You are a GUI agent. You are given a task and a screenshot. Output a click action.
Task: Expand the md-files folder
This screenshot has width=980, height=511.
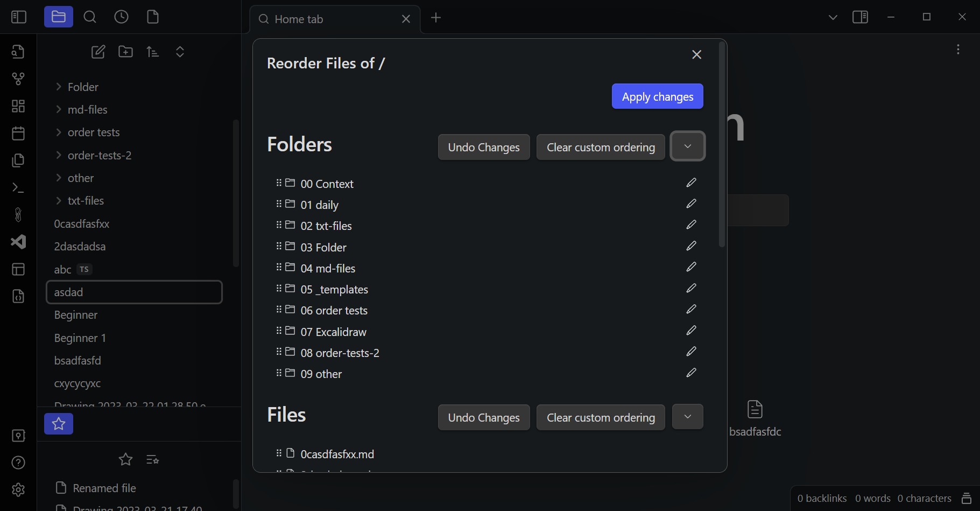[59, 110]
